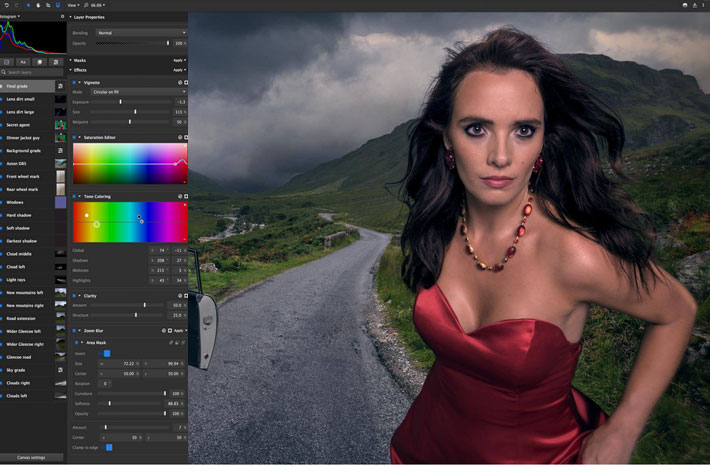Collapse the Layer Properties section
Viewport: 710px width, 473px height.
click(71, 17)
